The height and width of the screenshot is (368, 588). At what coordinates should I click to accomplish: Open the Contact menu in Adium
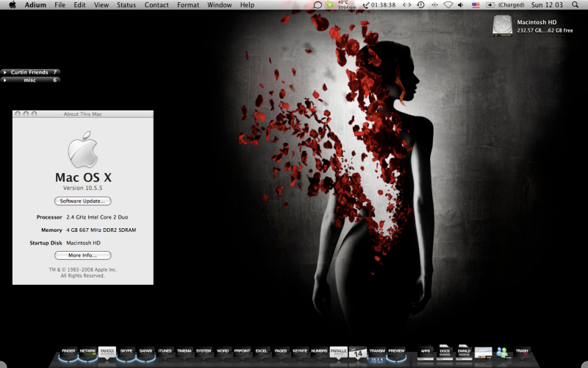coord(157,5)
